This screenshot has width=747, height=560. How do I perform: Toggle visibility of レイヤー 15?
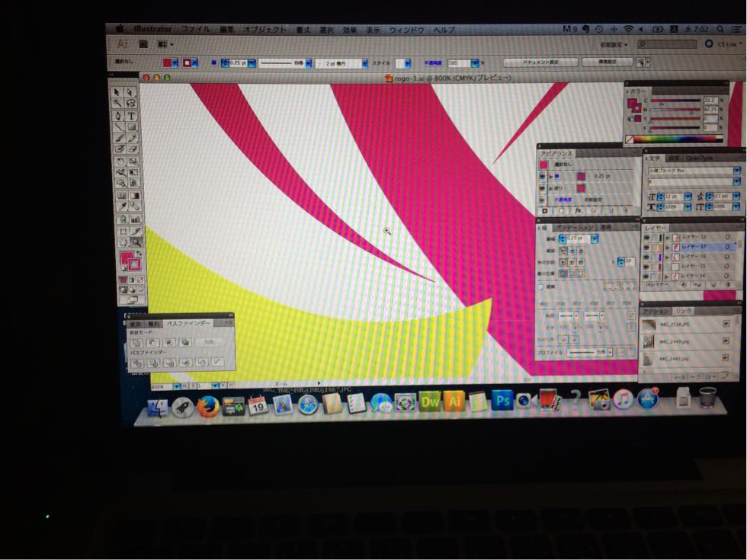coord(647,266)
